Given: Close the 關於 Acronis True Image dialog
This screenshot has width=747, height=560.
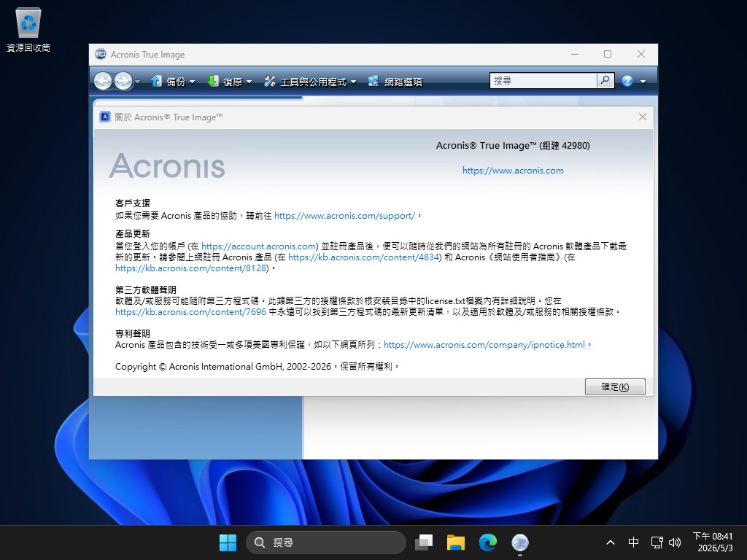Looking at the screenshot, I should point(643,117).
